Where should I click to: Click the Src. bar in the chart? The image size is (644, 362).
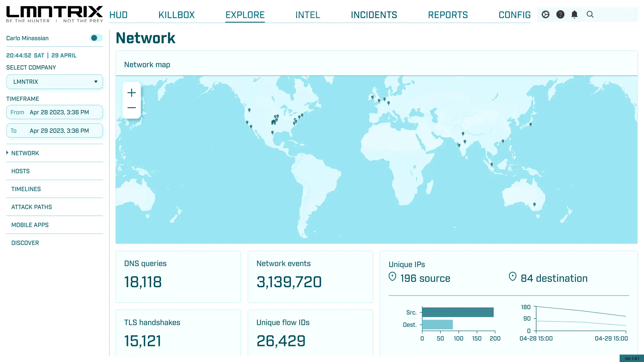click(x=457, y=312)
